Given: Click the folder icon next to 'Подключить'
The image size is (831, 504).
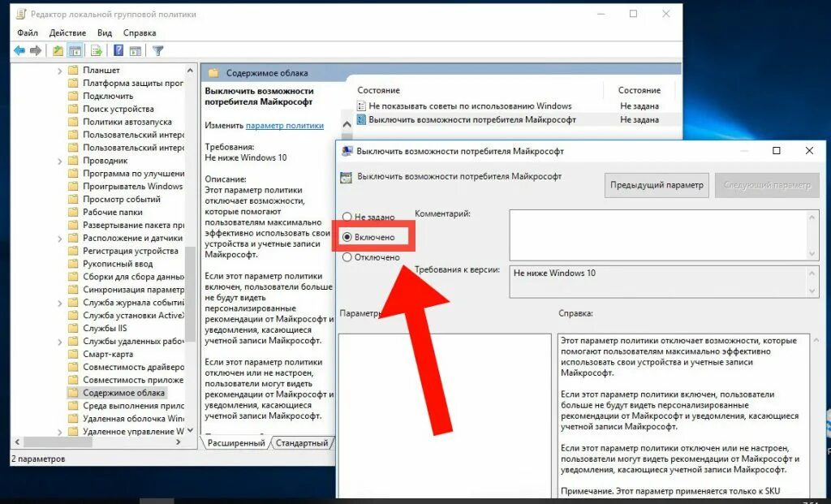Looking at the screenshot, I should point(73,96).
